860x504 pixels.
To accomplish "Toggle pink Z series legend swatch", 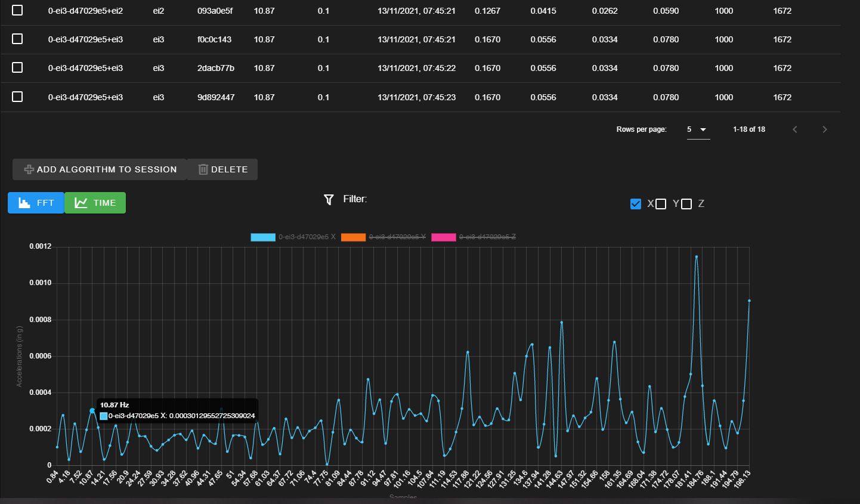I will pos(444,237).
